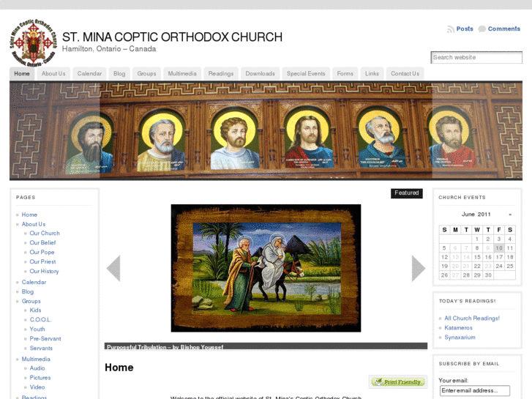Select June 22 in the calendar
Viewport: 532px width, 399px height.
click(477, 266)
